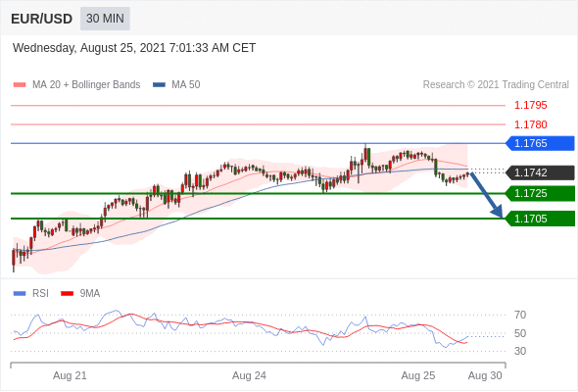Toggle the MA 50 legend swatch

[159, 85]
